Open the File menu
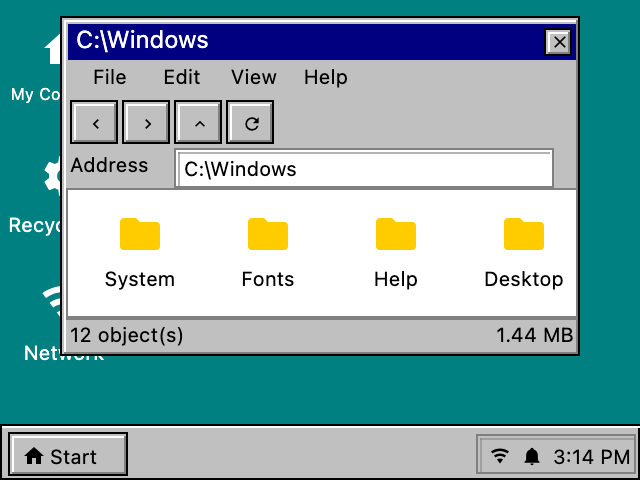This screenshot has height=480, width=640. point(110,77)
